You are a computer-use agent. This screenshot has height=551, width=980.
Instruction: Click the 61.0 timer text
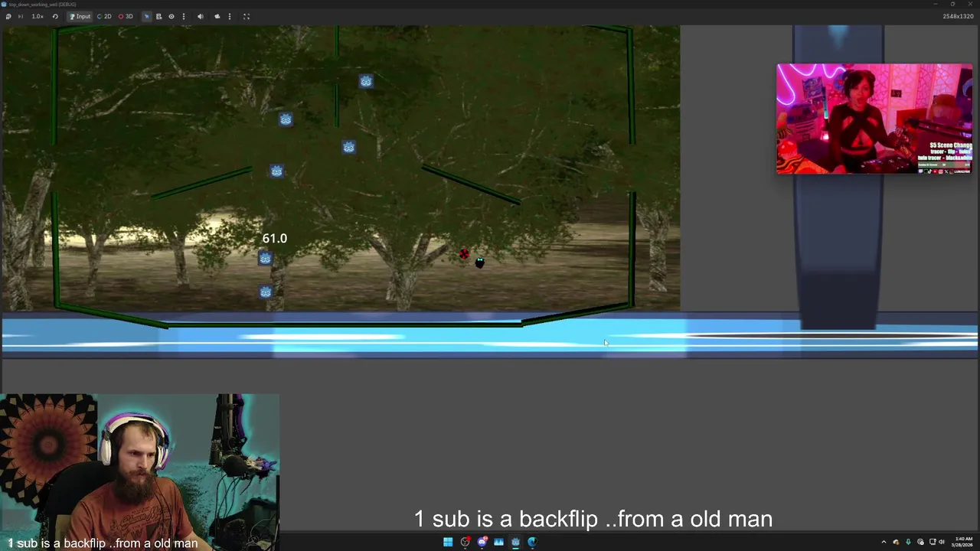point(275,239)
